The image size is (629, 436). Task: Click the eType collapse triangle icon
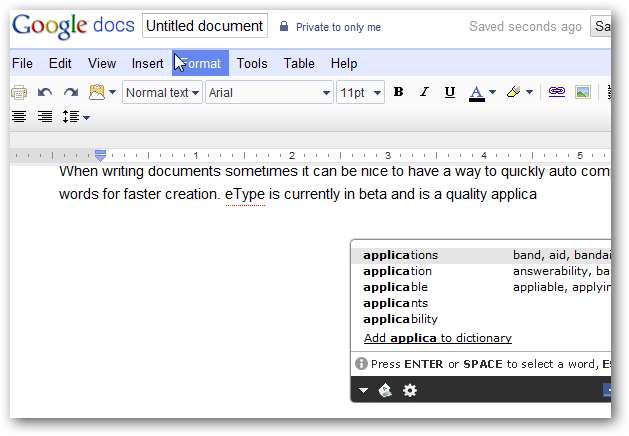363,390
